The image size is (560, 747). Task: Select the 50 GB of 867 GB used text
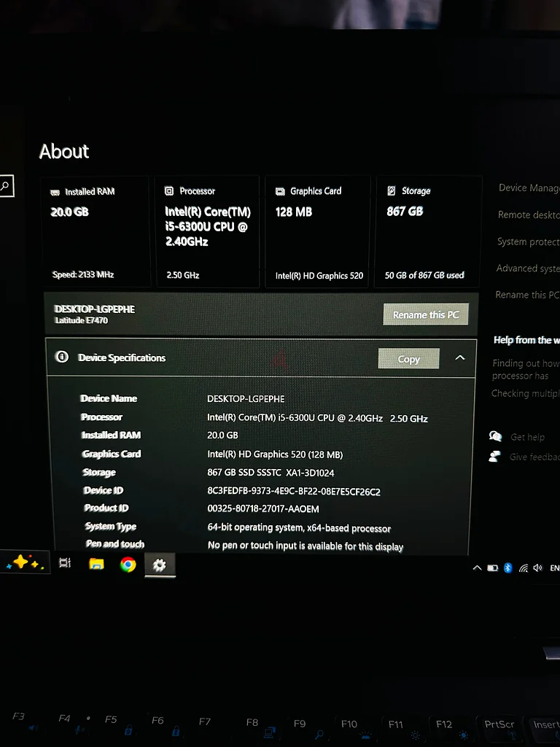click(424, 275)
